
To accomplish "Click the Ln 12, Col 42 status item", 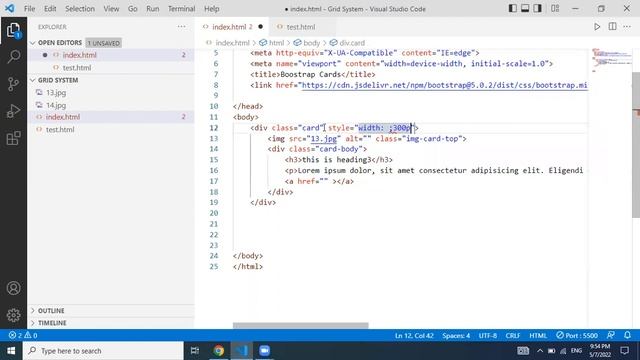I will (414, 335).
